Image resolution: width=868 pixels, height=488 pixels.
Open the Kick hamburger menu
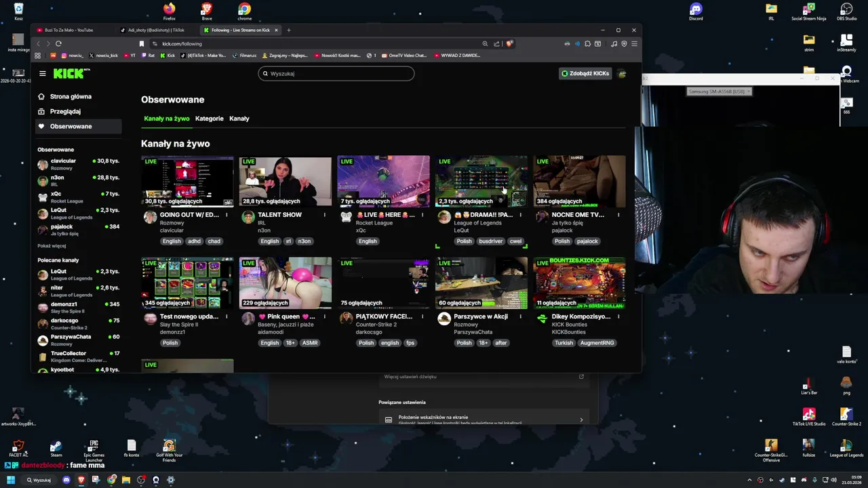pyautogui.click(x=42, y=73)
